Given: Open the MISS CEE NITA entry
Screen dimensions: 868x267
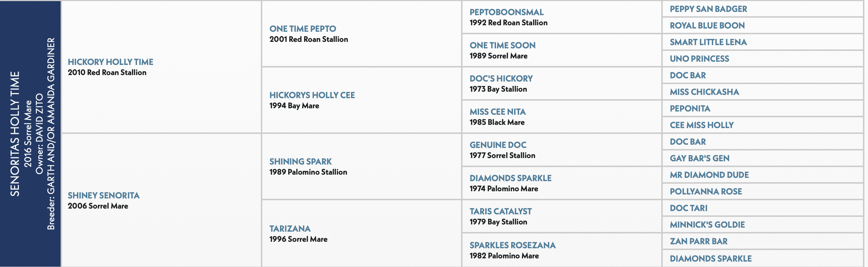Looking at the screenshot, I should [x=497, y=112].
